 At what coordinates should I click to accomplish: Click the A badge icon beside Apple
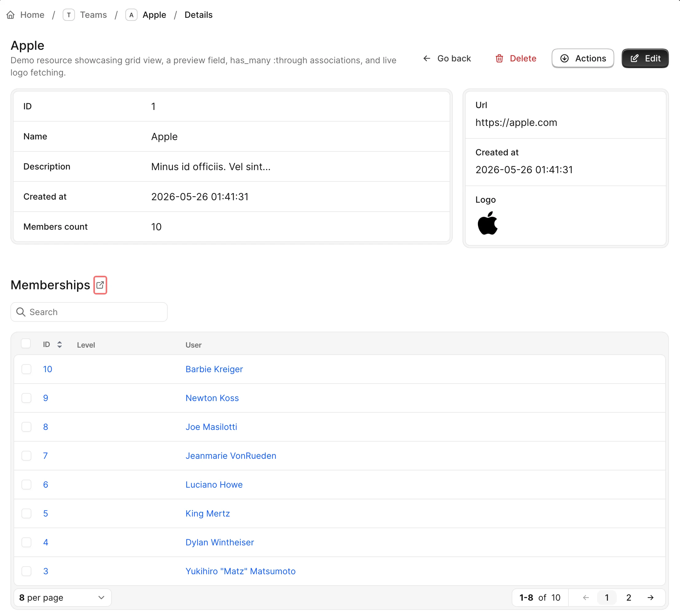(131, 15)
